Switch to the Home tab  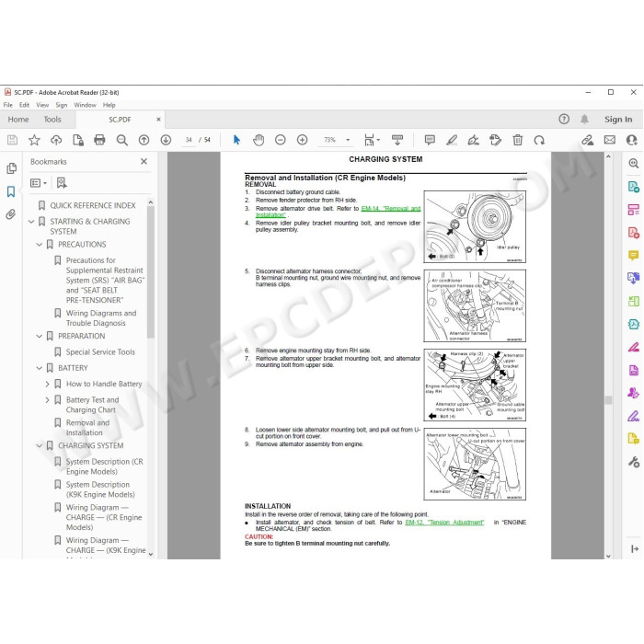pos(18,120)
